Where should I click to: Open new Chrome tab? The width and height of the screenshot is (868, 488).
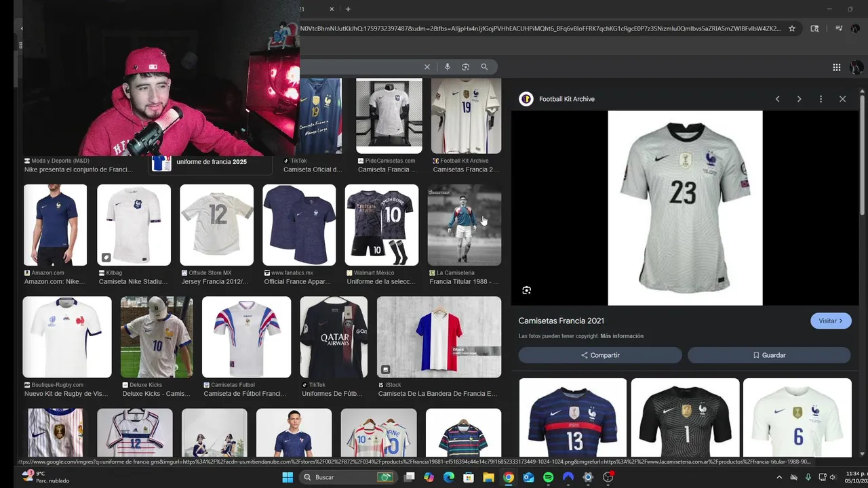click(348, 9)
